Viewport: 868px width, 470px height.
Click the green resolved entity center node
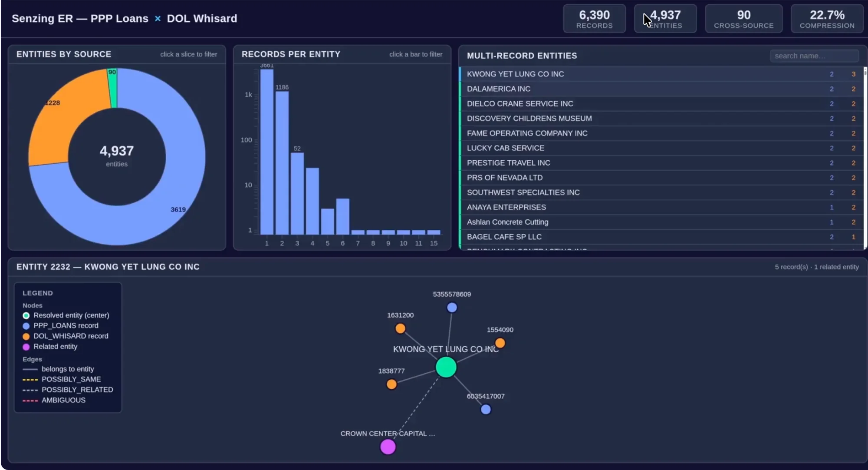tap(446, 367)
